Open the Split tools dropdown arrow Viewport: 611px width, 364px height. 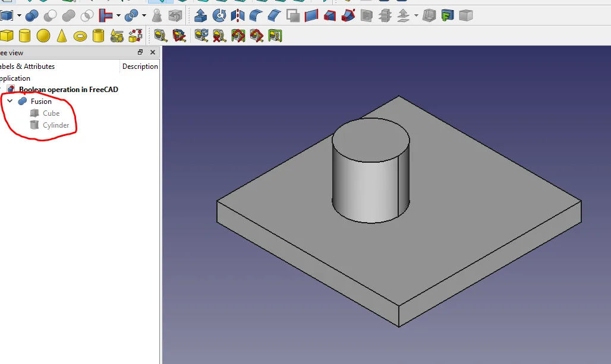click(x=144, y=15)
